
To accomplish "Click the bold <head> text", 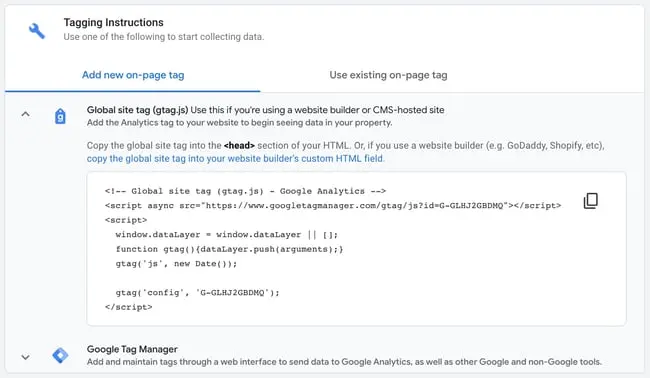I will (239, 145).
